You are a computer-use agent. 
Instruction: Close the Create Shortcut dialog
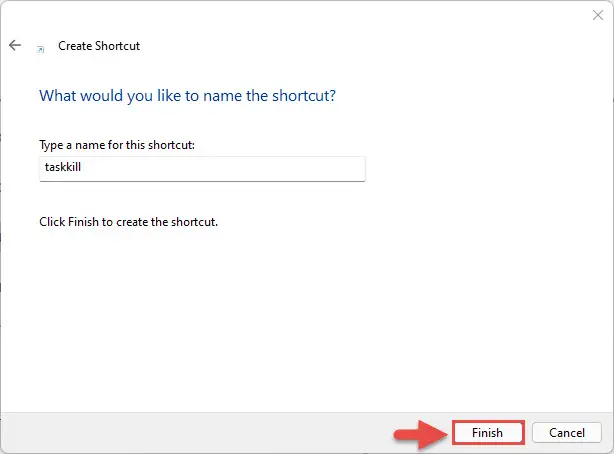coord(598,15)
